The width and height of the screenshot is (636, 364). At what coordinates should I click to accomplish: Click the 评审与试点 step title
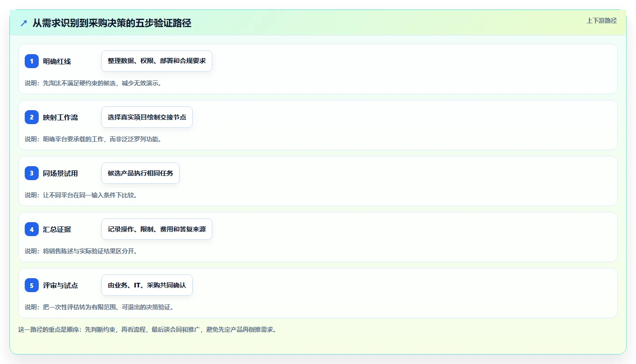(61, 286)
